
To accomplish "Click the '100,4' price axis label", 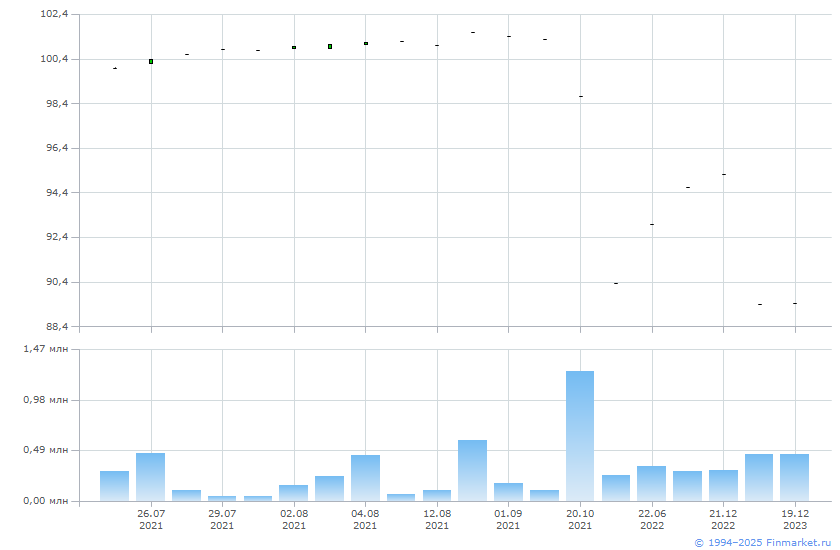I will pos(55,58).
